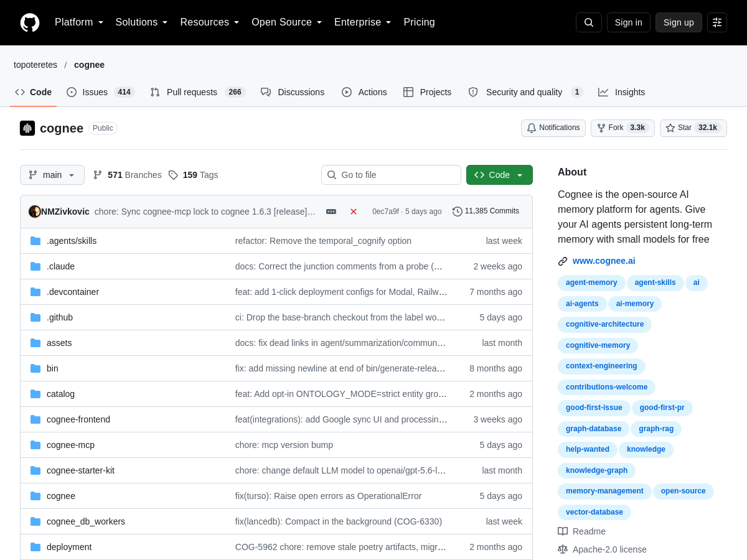Screen dimensions: 747x560
Task: Expand the Resources menu
Action: click(x=210, y=22)
